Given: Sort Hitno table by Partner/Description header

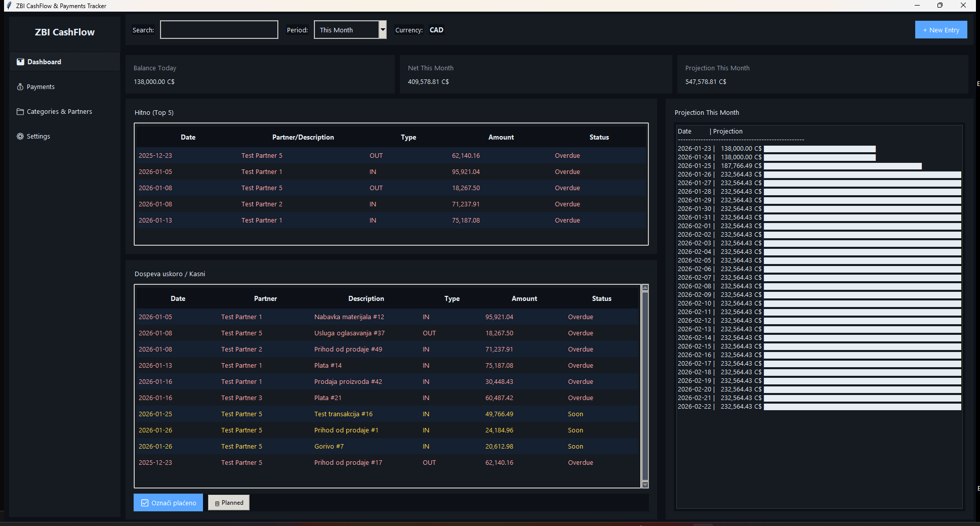Looking at the screenshot, I should (x=303, y=137).
